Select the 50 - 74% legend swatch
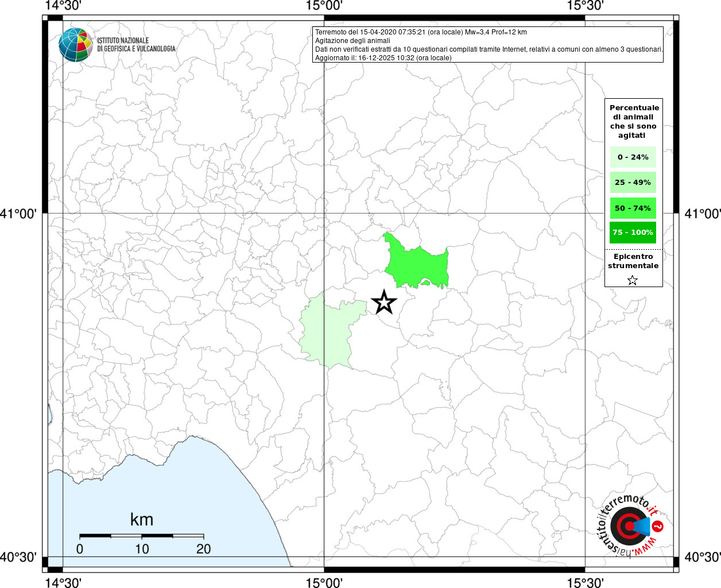 (x=633, y=208)
